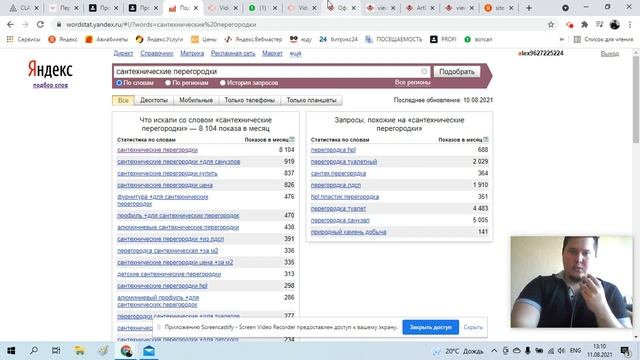Bookmark page with star icon
This screenshot has height=360, width=640.
tap(551, 24)
